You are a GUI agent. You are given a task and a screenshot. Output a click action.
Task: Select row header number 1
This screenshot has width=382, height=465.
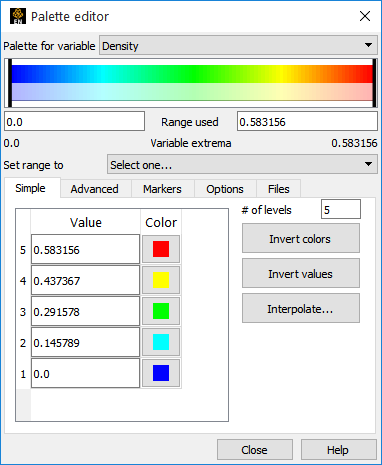pos(23,373)
